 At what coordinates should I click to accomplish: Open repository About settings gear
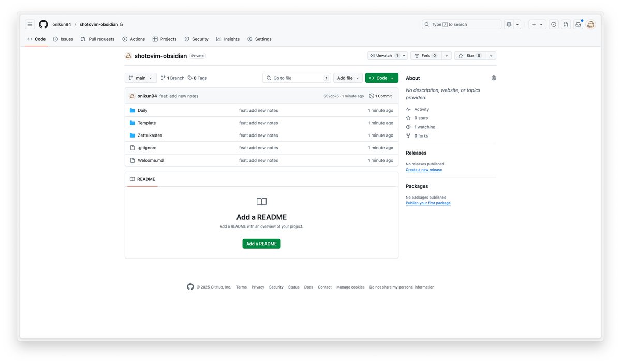tap(494, 78)
